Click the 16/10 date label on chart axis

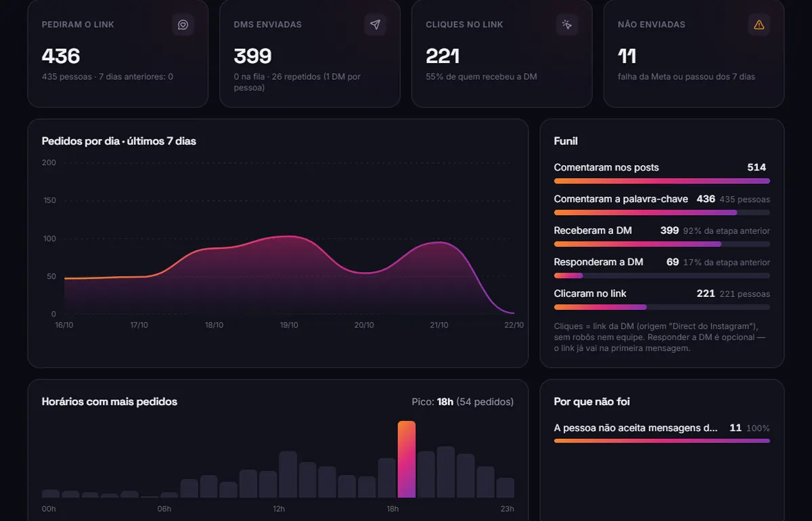click(x=64, y=325)
